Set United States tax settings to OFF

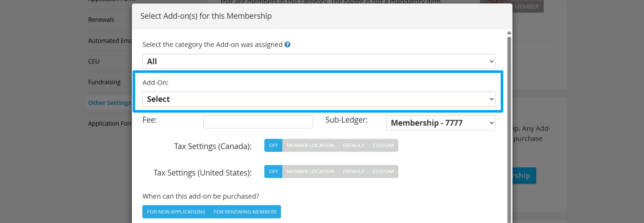click(x=273, y=171)
